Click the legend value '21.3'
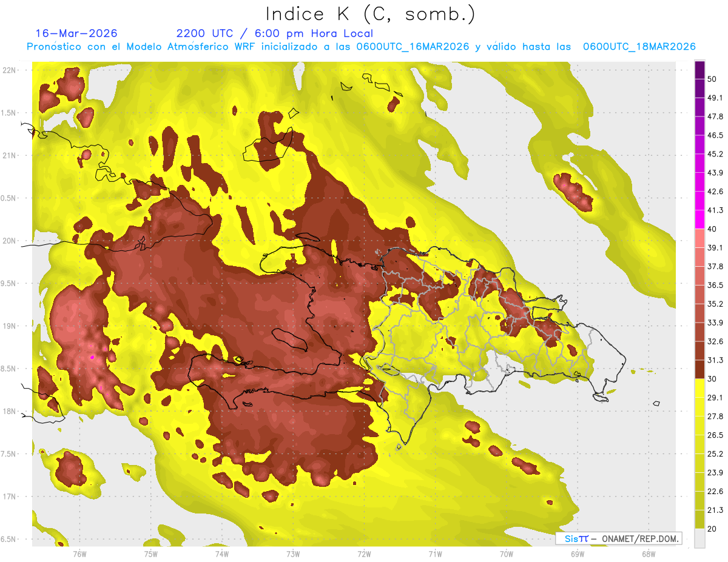The height and width of the screenshot is (562, 728). coord(715,510)
